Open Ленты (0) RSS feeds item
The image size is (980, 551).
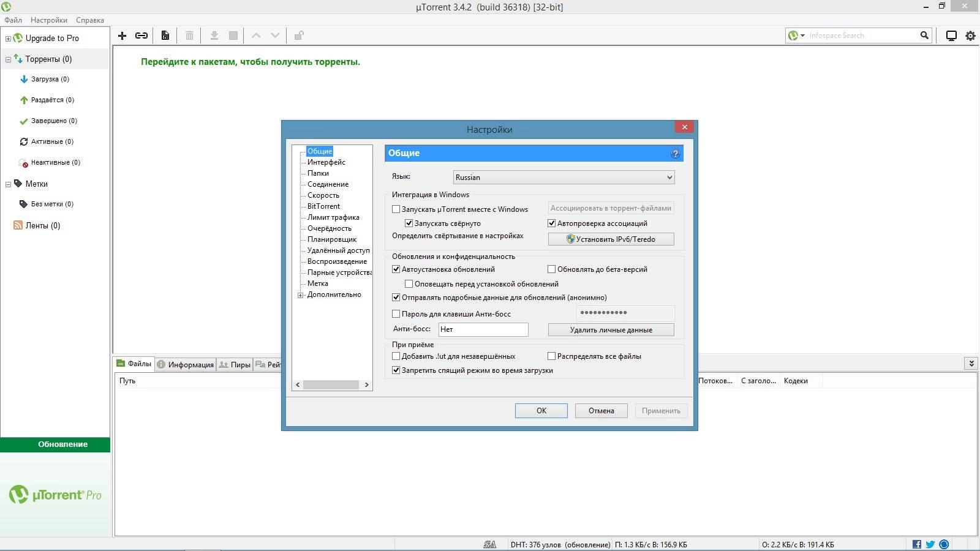pyautogui.click(x=43, y=225)
